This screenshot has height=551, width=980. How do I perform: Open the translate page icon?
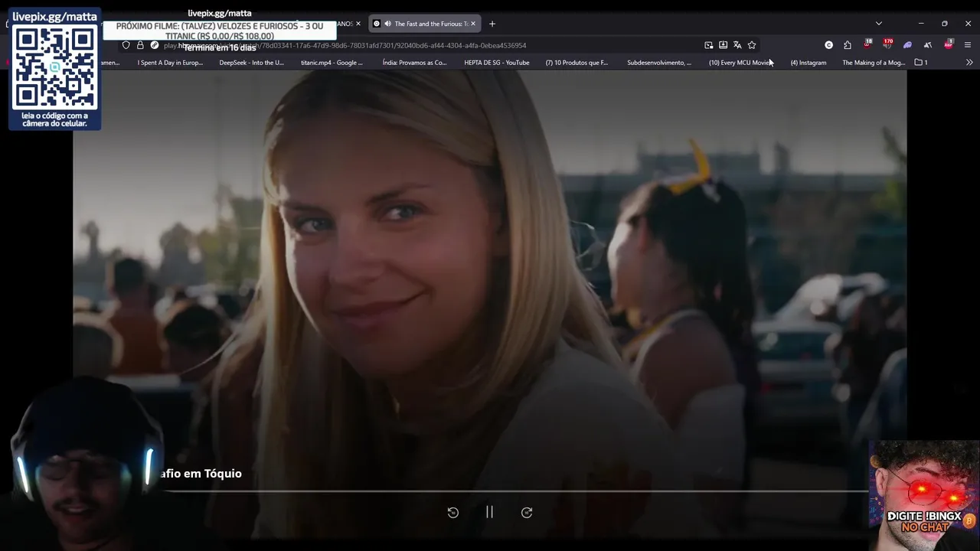(x=737, y=45)
